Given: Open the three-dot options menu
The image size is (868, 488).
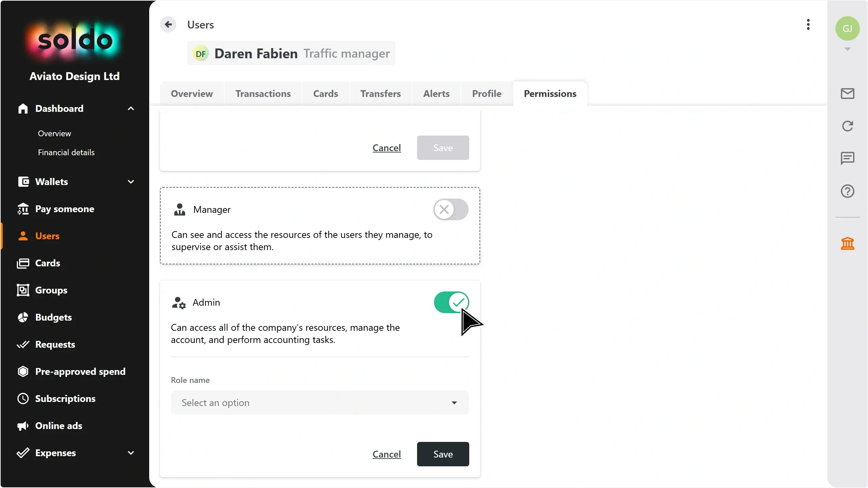Looking at the screenshot, I should click(808, 24).
